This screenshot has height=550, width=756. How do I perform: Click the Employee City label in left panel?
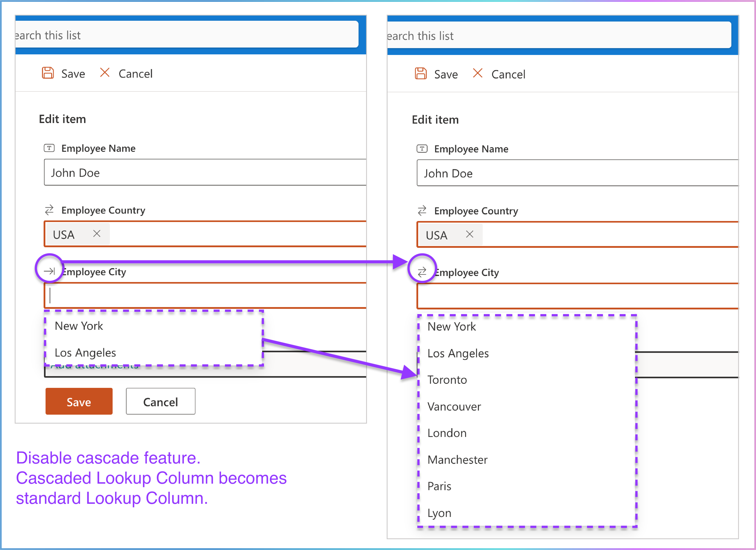[x=94, y=272]
